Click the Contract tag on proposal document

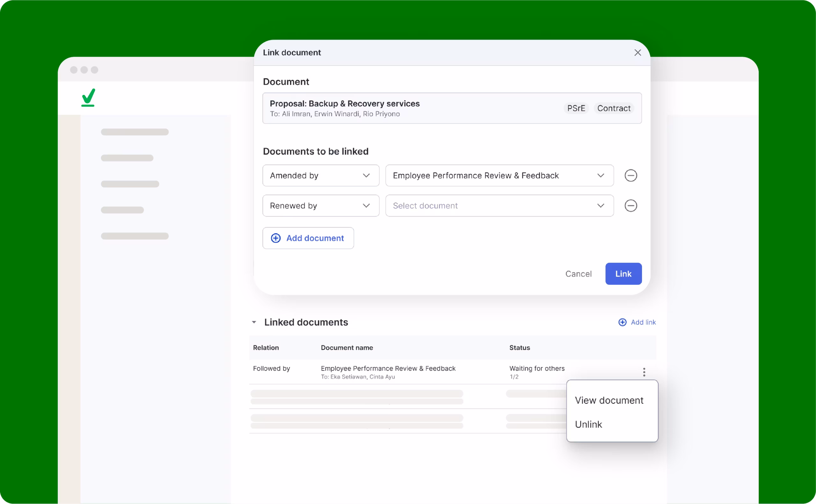[613, 108]
